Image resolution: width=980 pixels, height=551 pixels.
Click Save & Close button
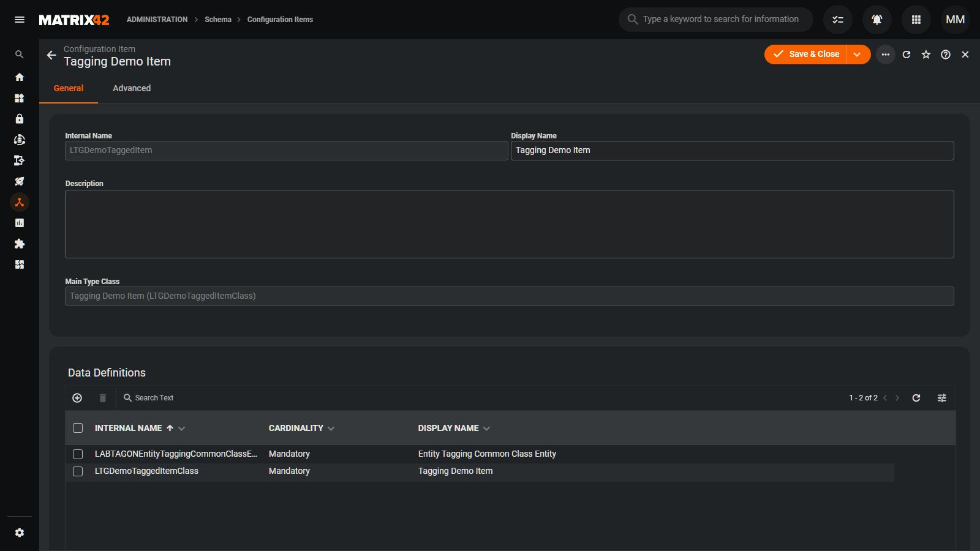click(x=806, y=54)
